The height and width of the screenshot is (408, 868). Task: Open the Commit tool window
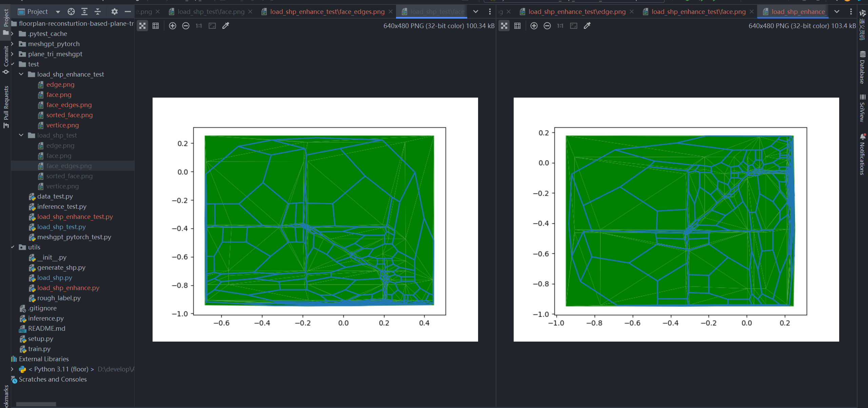click(6, 60)
